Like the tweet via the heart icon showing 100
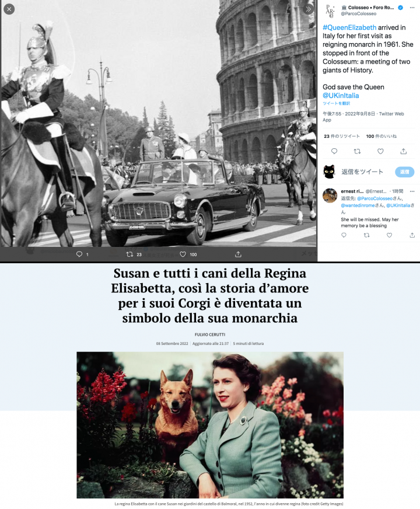420x509 pixels. (183, 254)
